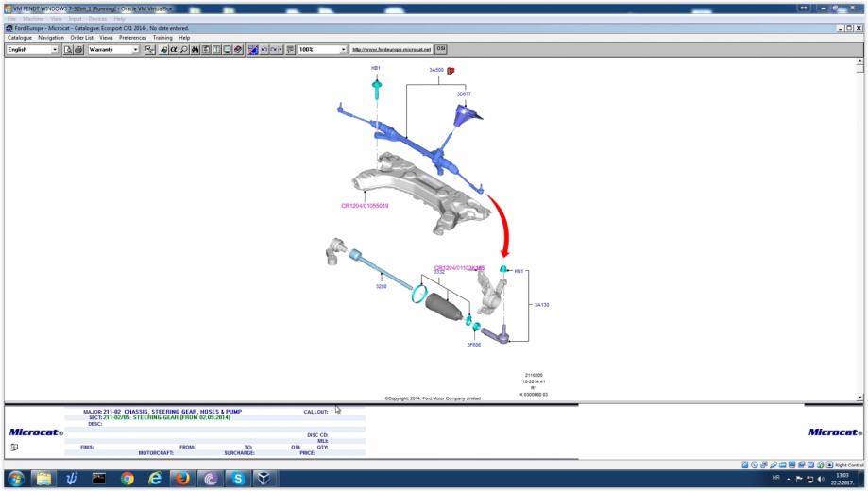The height and width of the screenshot is (491, 868).
Task: Click the taskbar clock showing 13:03
Action: [842, 479]
